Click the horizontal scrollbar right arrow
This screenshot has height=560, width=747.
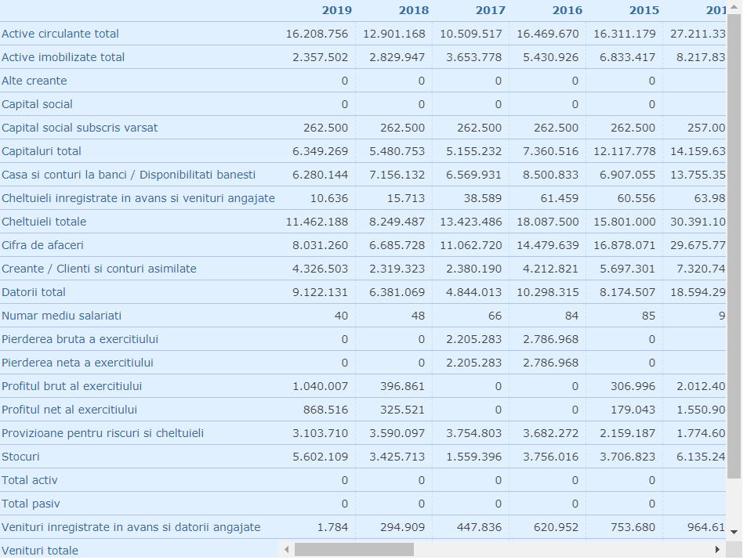pyautogui.click(x=717, y=550)
